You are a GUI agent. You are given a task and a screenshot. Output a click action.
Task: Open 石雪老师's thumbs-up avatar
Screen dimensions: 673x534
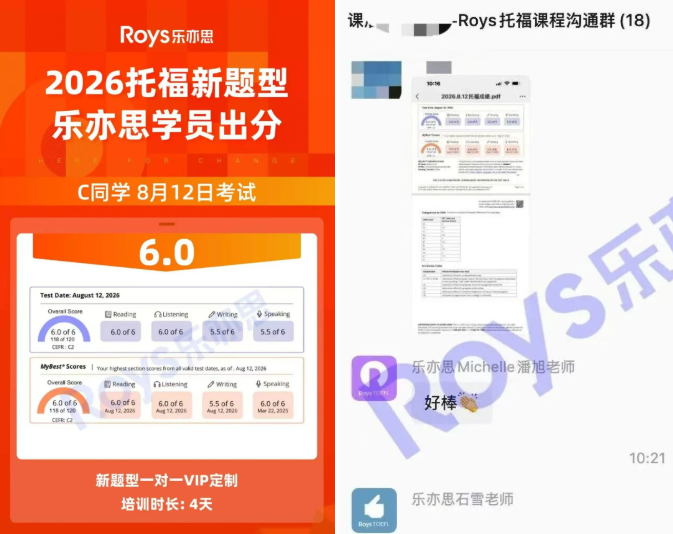pos(374,510)
